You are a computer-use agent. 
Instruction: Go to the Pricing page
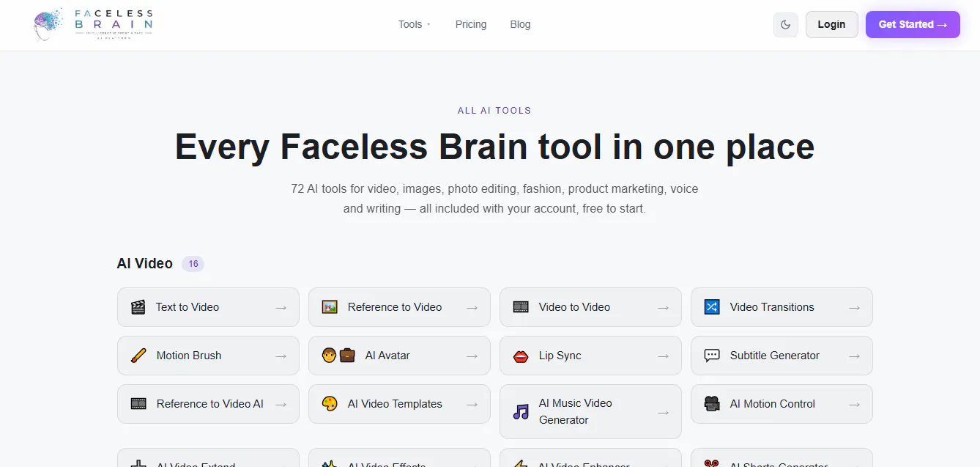(471, 24)
